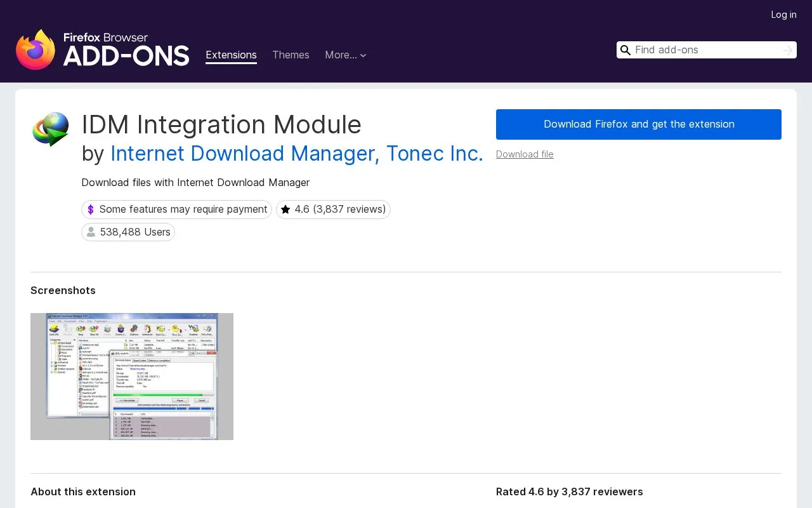
Task: Click the IDM Integration Module title
Action: point(221,124)
